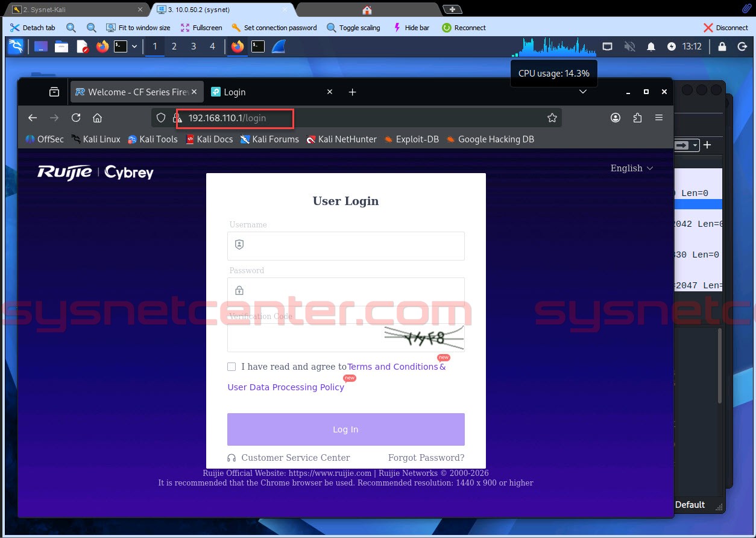The width and height of the screenshot is (756, 538).
Task: Open the Google Hacking DB bookmark
Action: 490,139
